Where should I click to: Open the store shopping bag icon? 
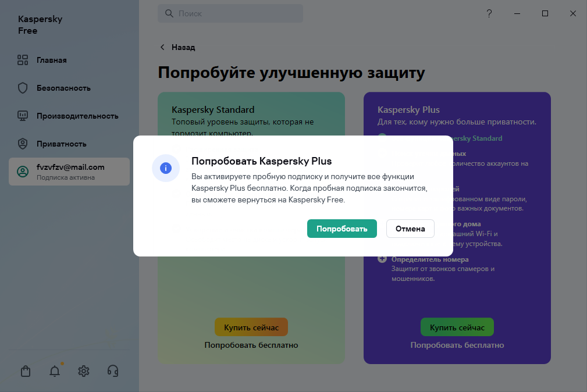(x=26, y=371)
